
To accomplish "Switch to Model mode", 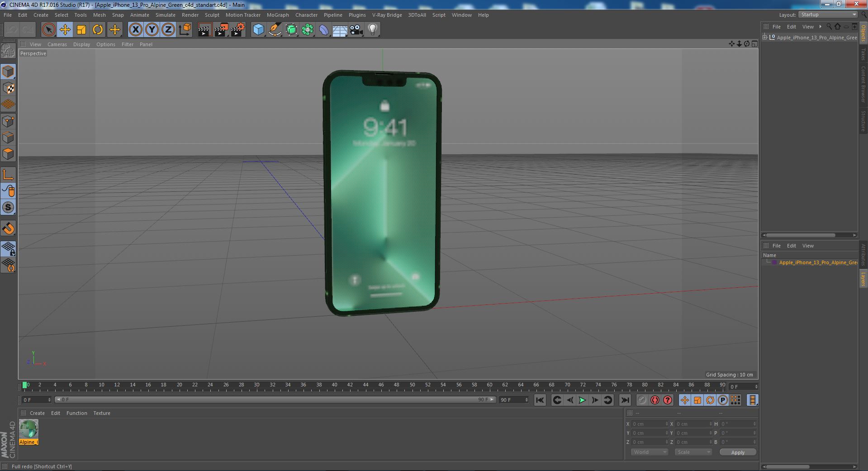I will point(8,71).
